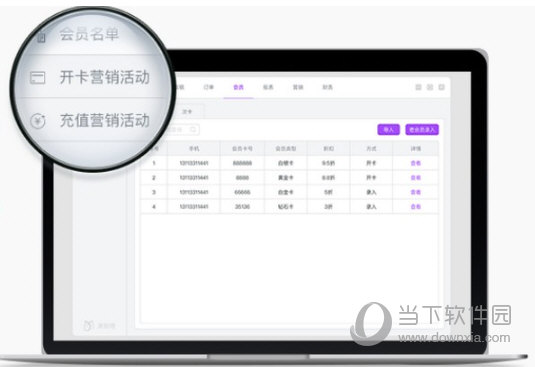
Task: Switch to the 订单 top tab
Action: 208,87
